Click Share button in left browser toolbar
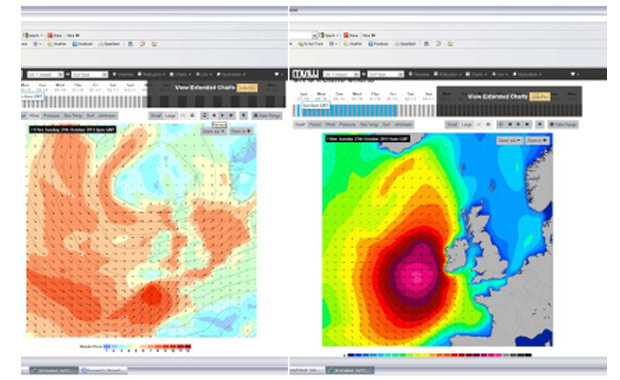 point(55,35)
